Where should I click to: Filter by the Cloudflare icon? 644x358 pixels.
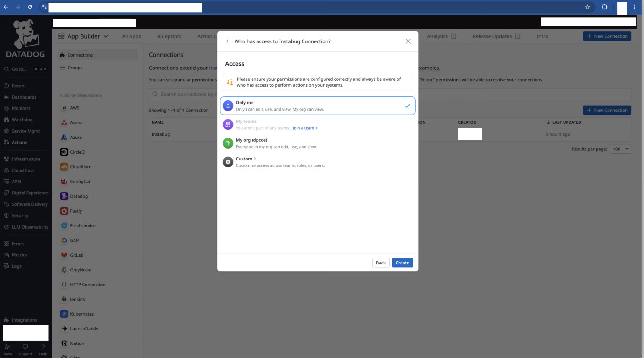64,167
